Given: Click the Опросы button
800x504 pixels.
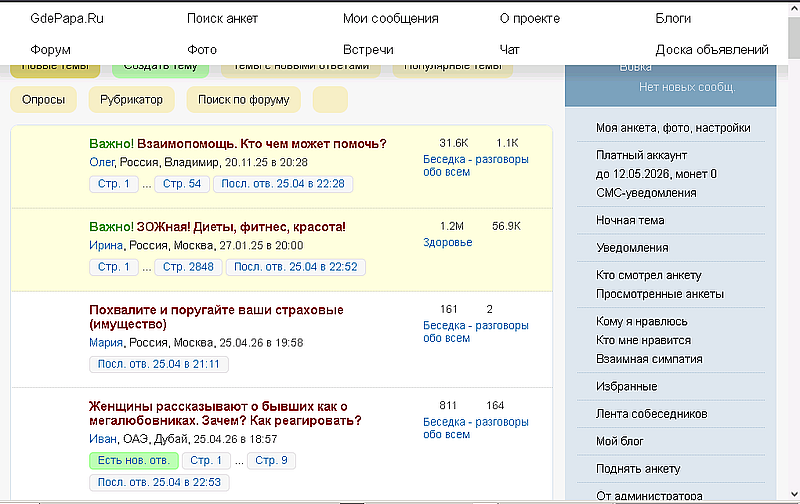Looking at the screenshot, I should point(44,99).
